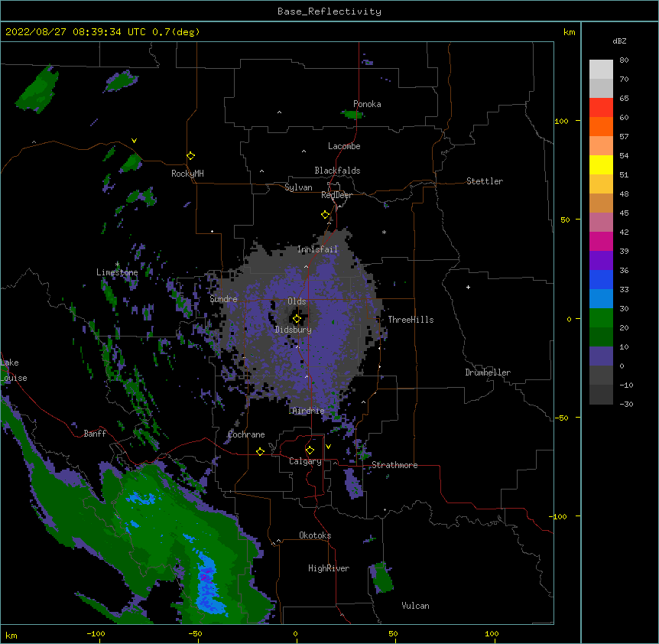The width and height of the screenshot is (659, 644).
Task: Click the asterisk marker above Limestone
Action: coord(117,265)
